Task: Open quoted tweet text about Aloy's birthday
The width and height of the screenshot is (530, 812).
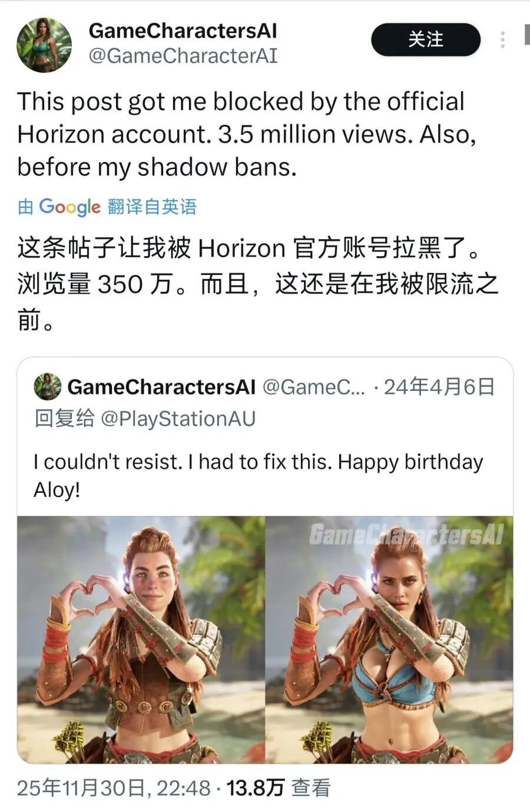Action: (258, 475)
